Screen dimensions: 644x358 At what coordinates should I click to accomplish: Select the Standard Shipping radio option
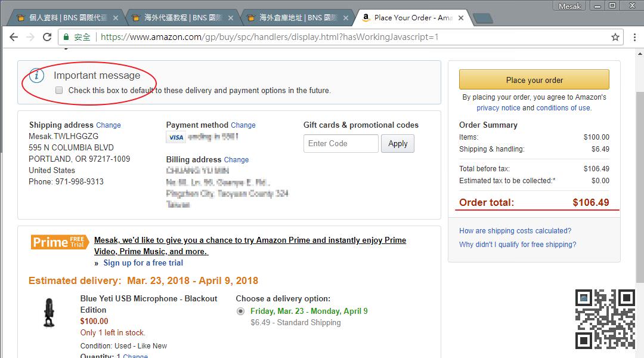[240, 311]
